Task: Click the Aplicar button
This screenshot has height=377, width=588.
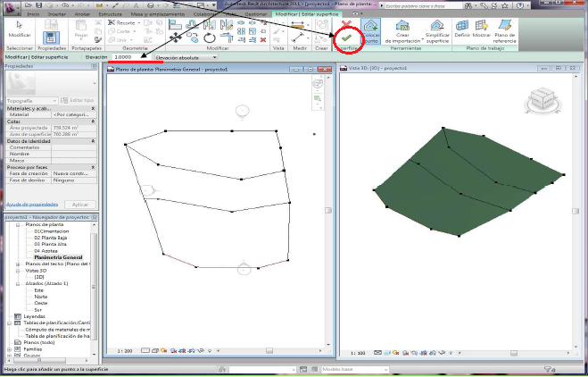Action: pyautogui.click(x=80, y=205)
